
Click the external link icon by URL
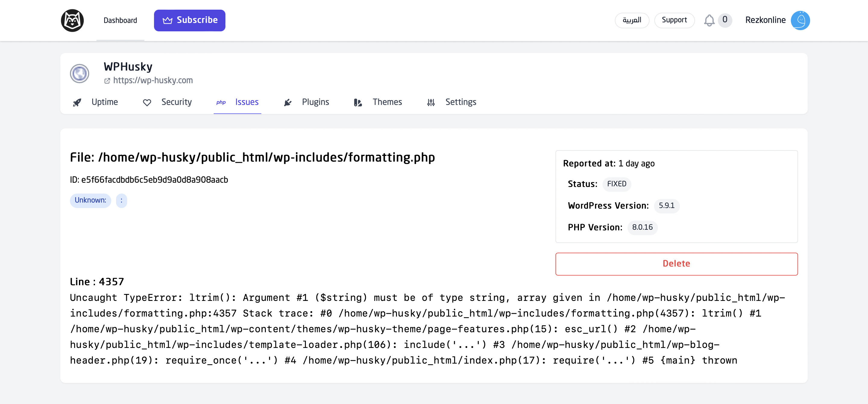(x=107, y=81)
